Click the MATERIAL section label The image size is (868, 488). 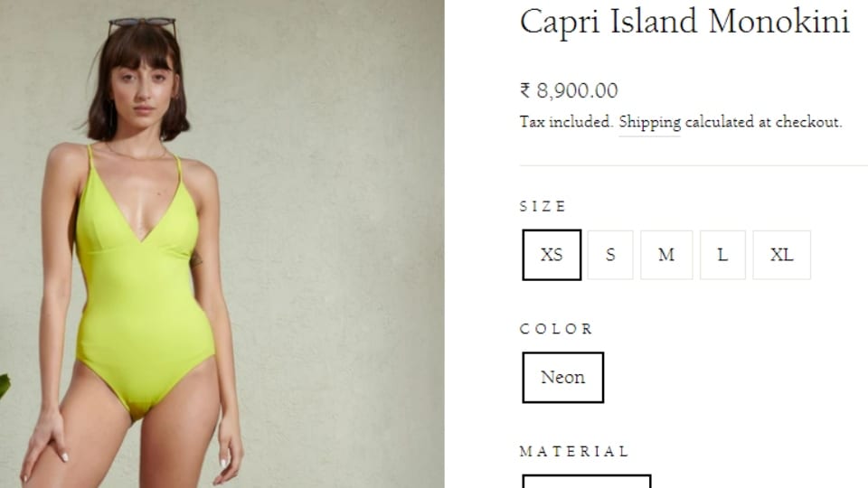574,452
